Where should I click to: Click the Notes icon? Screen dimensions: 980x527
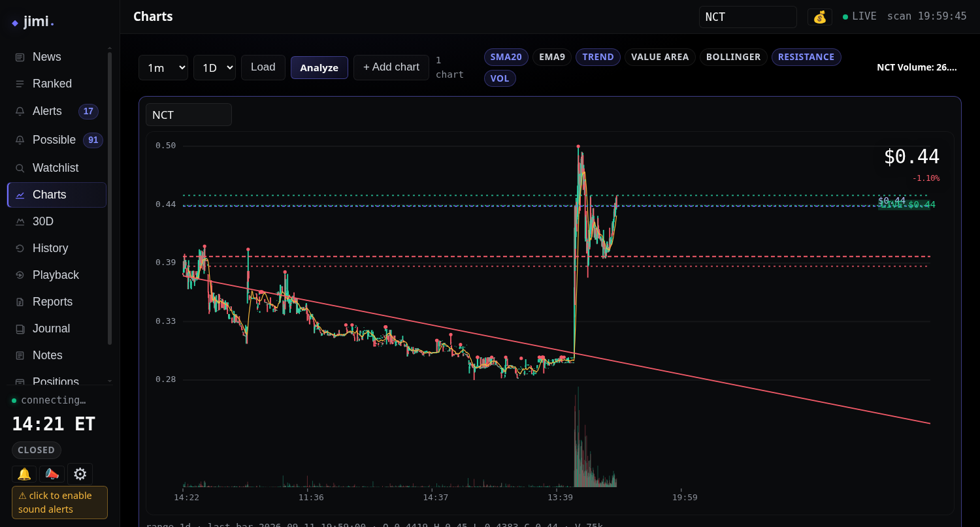coord(20,356)
